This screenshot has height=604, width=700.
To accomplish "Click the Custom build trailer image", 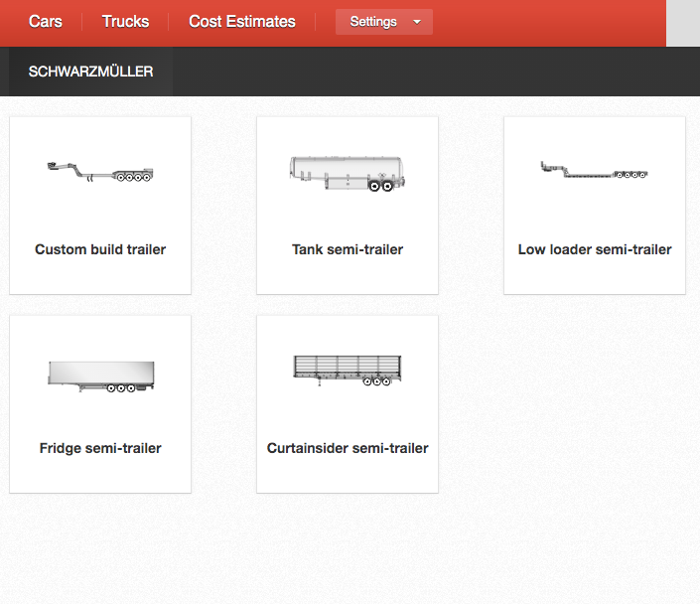I will (100, 172).
